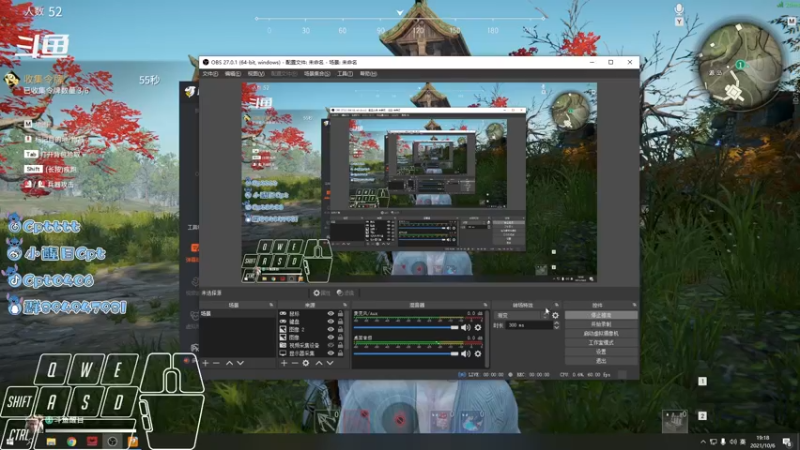Move the scene down with the down arrow in 场景 panel
The height and width of the screenshot is (450, 800).
pos(240,363)
